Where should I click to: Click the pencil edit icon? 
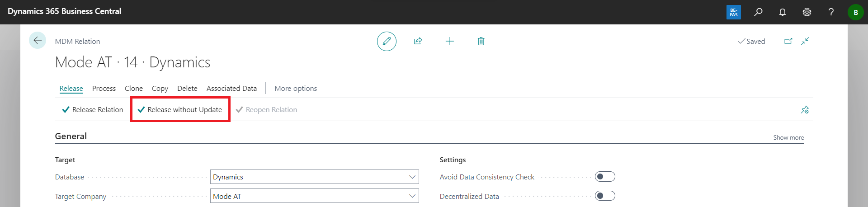pyautogui.click(x=387, y=41)
